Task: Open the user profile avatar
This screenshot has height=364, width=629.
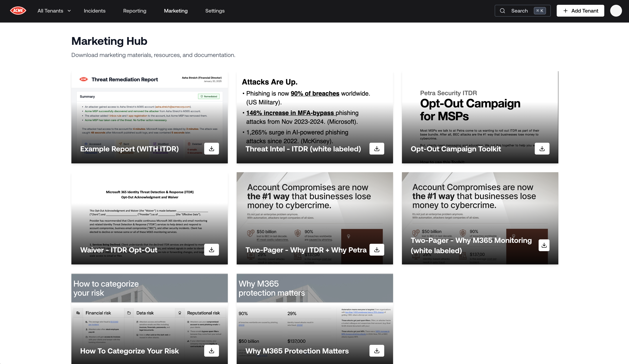Action: (616, 11)
